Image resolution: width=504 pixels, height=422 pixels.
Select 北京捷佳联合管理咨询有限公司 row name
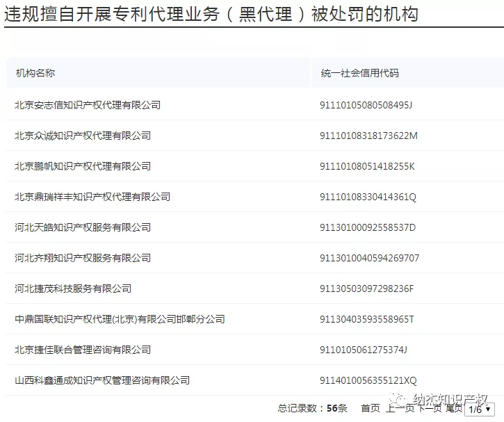pos(83,350)
